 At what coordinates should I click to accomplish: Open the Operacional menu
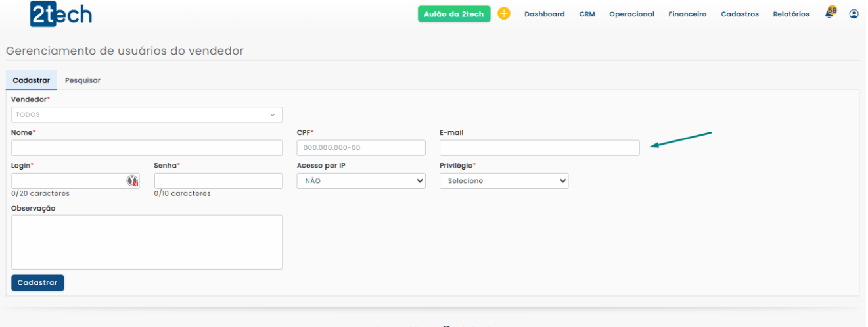[x=631, y=14]
